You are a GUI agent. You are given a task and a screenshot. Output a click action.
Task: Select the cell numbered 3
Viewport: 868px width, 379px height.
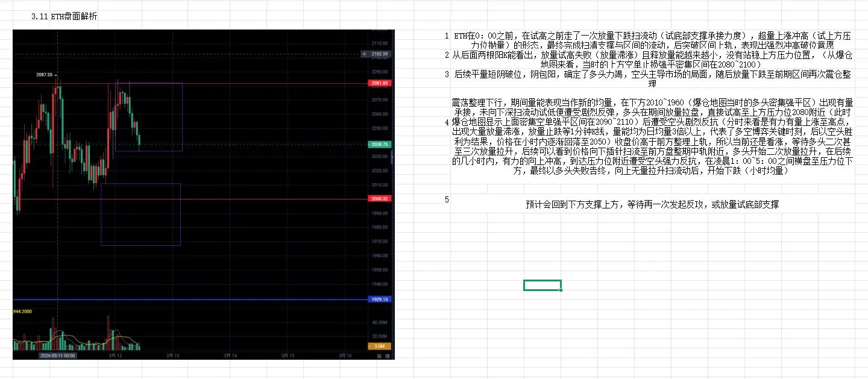[x=447, y=75]
